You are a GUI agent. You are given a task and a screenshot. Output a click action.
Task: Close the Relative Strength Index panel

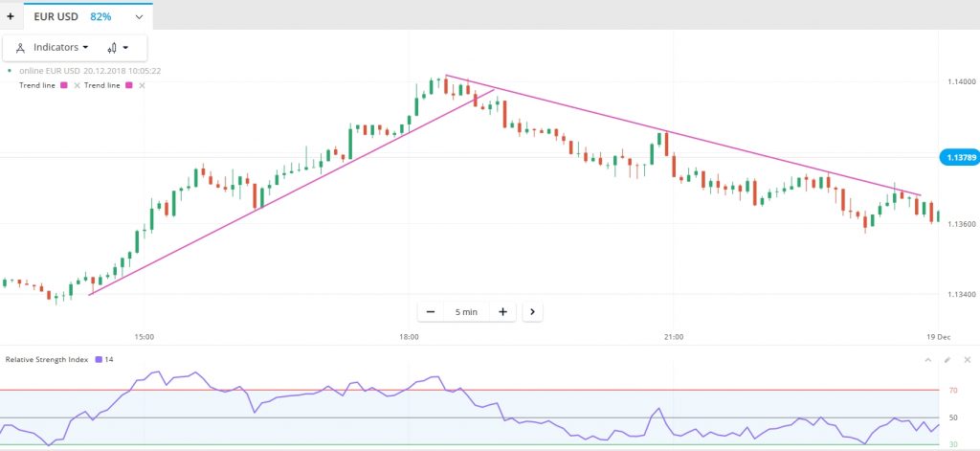tap(967, 359)
